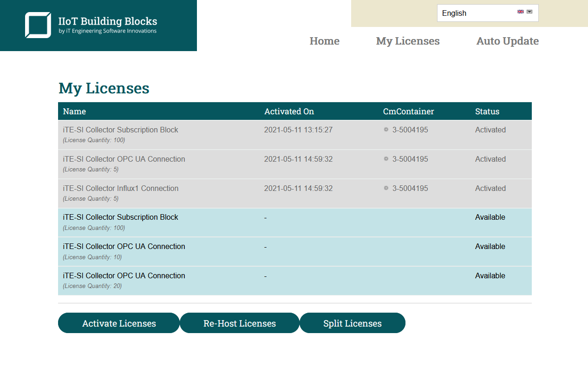Click the CmContainer column header
Image resolution: width=588 pixels, height=367 pixels.
point(408,111)
